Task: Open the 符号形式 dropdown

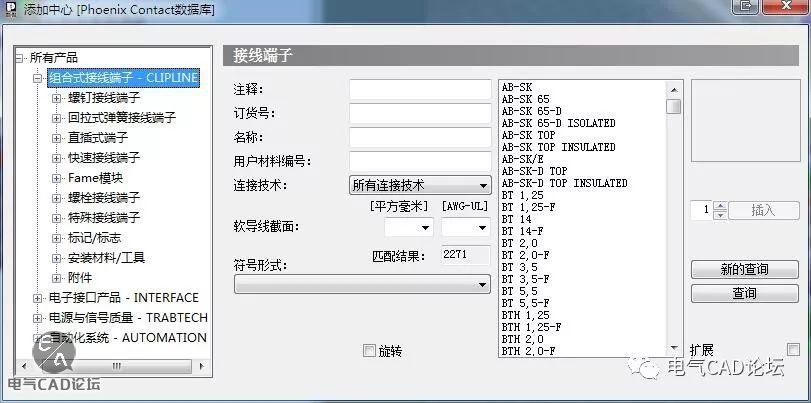Action: [362, 284]
